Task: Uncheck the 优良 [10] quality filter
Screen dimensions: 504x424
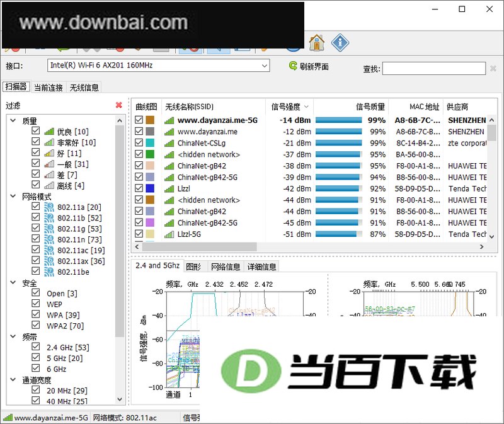Action: [36, 130]
